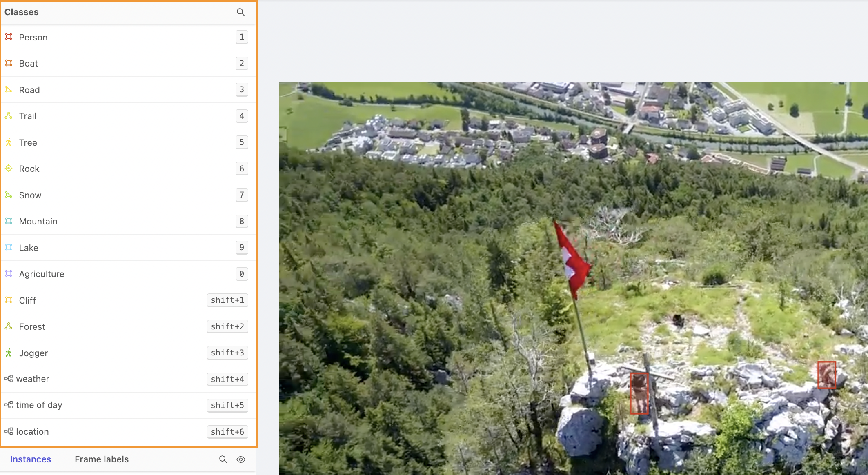The width and height of the screenshot is (868, 475).
Task: Click the location classification icon
Action: (x=9, y=431)
